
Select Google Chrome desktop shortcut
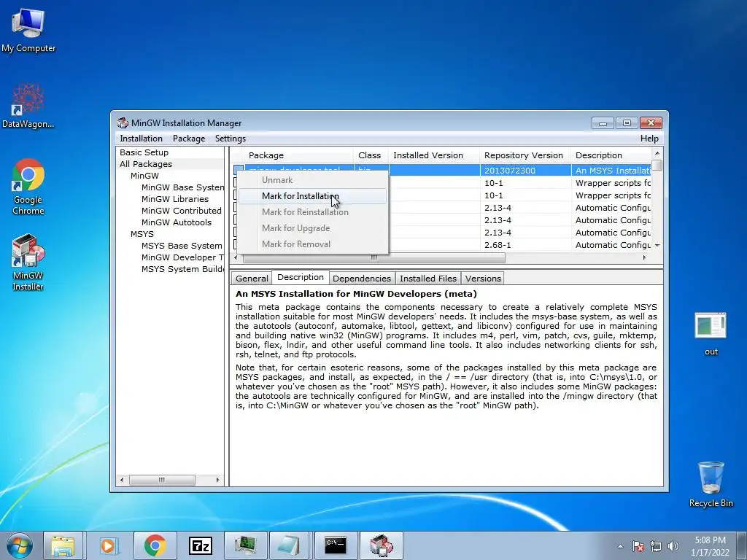28,186
